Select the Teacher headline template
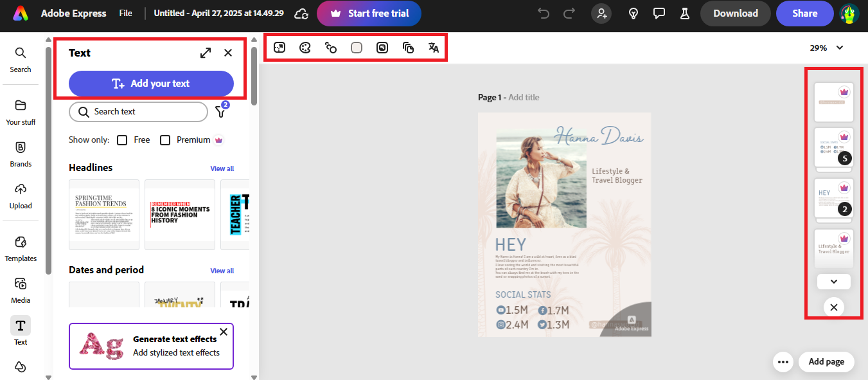The height and width of the screenshot is (380, 868). pyautogui.click(x=235, y=215)
